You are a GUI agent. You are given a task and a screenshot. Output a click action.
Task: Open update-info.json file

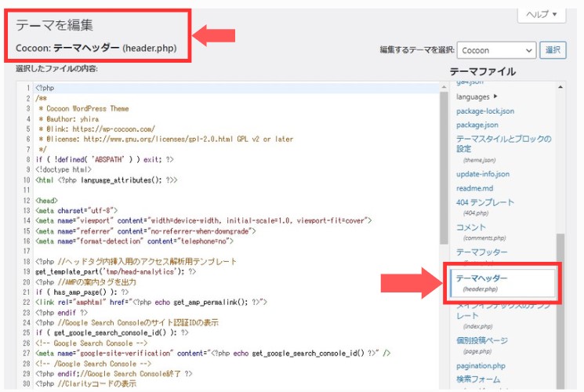483,174
